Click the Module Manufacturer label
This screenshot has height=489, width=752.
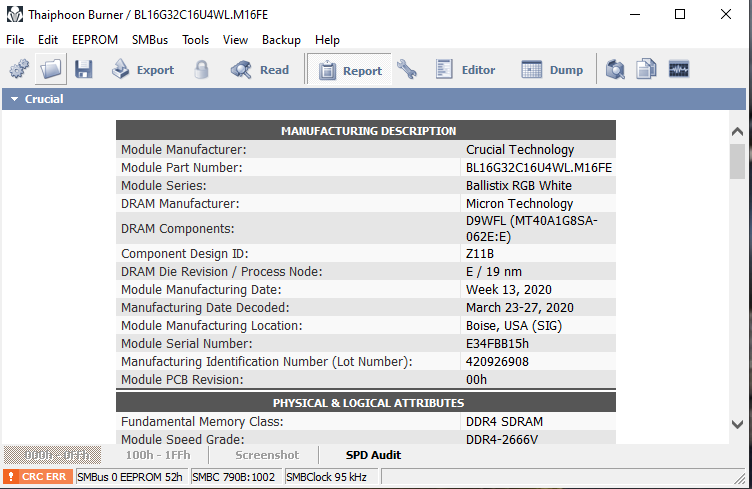(184, 150)
